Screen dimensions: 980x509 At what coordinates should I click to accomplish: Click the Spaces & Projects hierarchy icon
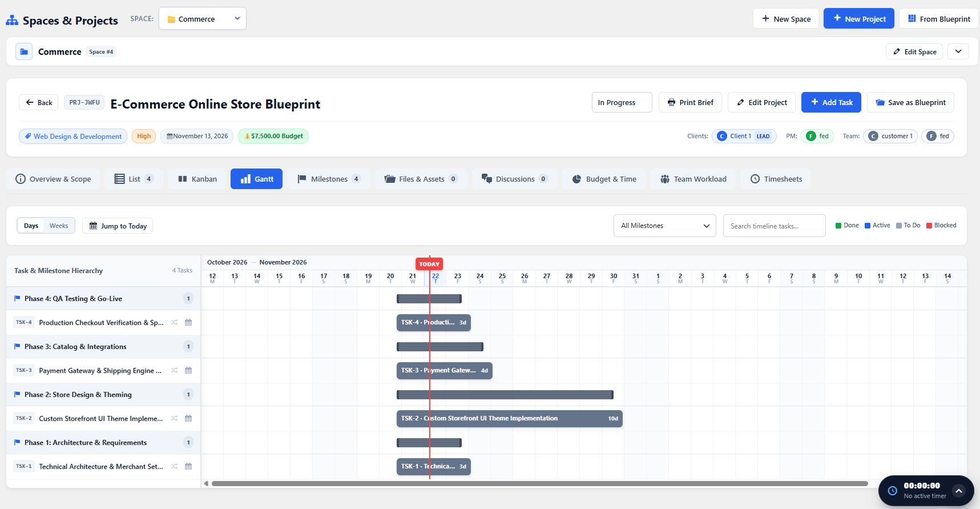coord(12,21)
